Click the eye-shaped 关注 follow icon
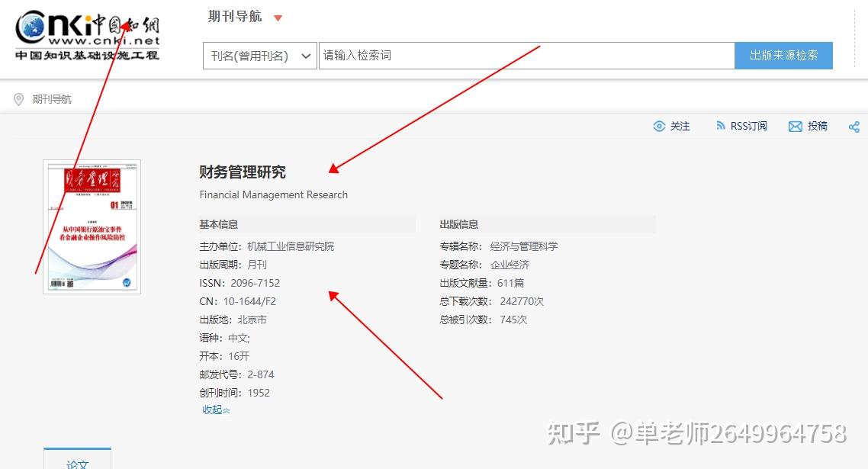The width and height of the screenshot is (868, 469). tap(659, 127)
